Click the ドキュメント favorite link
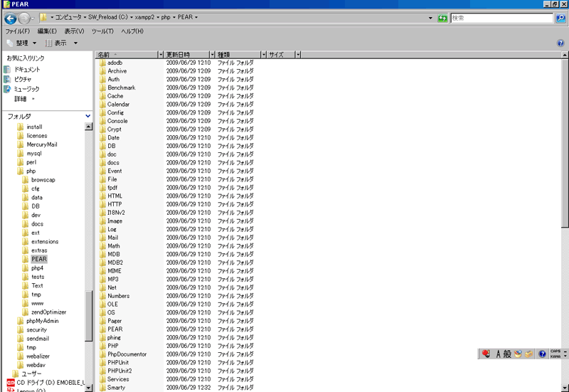This screenshot has height=392, width=569. [x=27, y=70]
